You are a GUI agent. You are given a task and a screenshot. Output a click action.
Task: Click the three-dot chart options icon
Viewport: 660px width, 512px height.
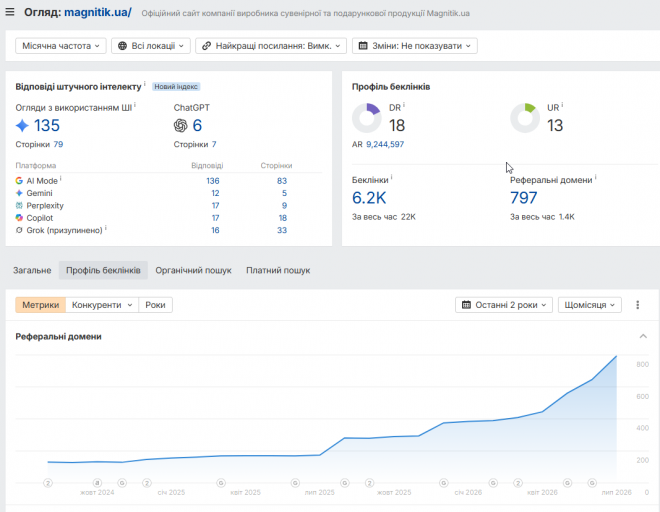[637, 305]
